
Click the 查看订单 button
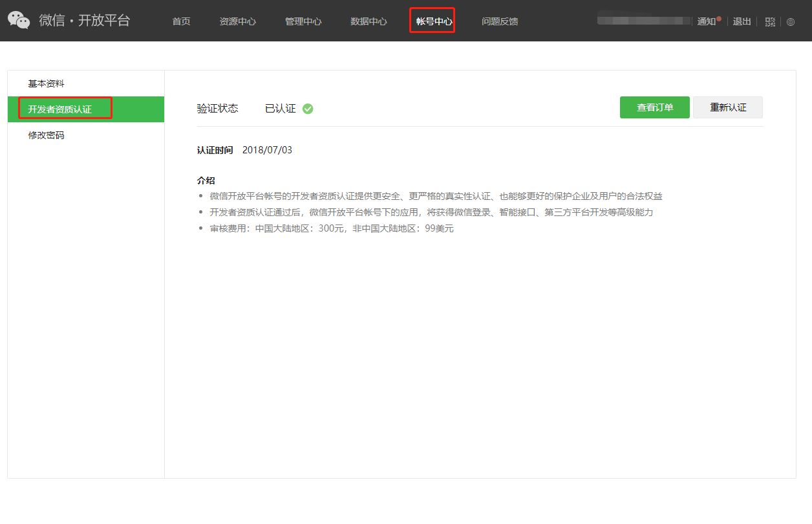[x=655, y=107]
